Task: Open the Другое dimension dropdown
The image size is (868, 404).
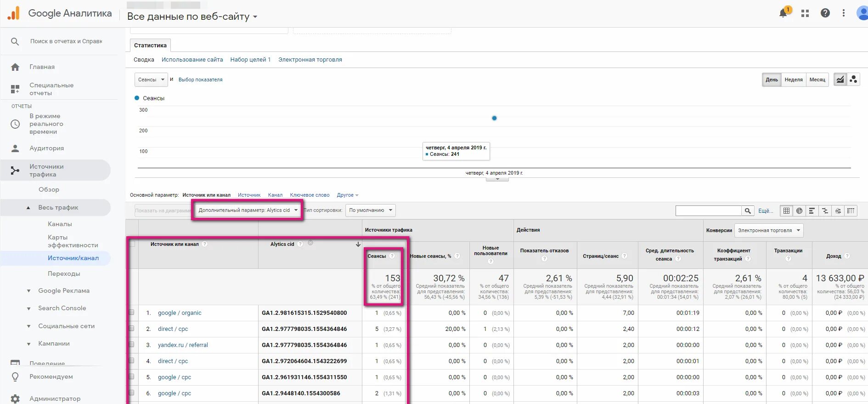Action: click(x=347, y=195)
